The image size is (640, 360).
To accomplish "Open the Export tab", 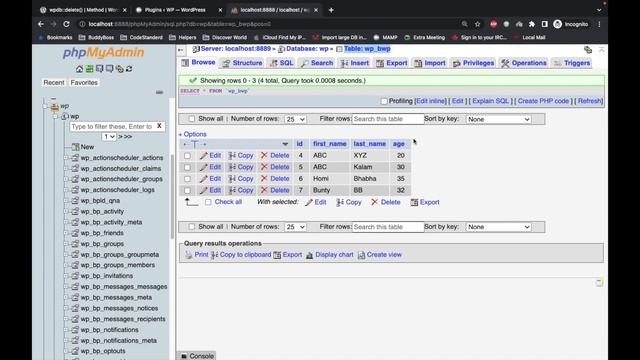I will 392,63.
